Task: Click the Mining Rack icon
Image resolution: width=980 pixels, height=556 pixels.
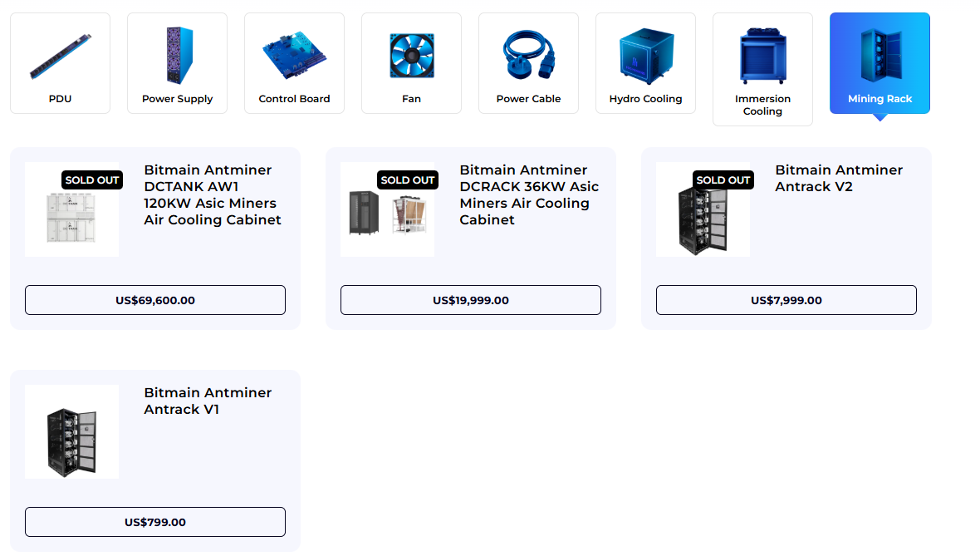Action: click(x=880, y=56)
